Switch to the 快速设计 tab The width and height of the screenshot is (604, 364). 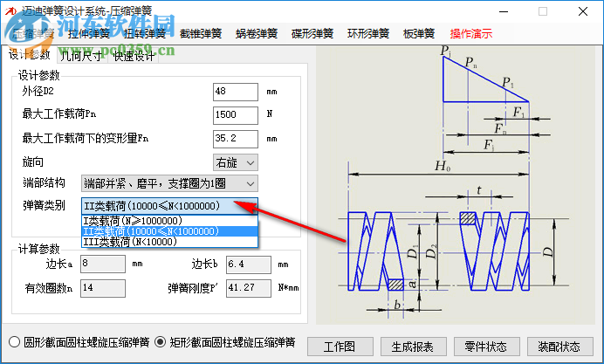pyautogui.click(x=134, y=56)
